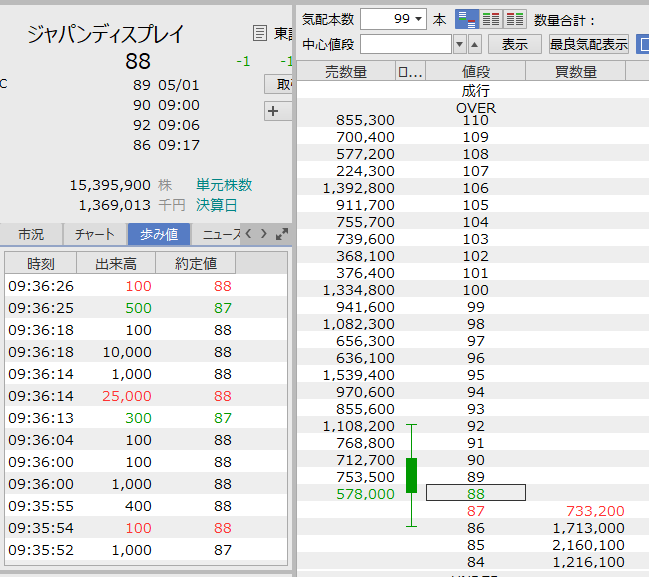Select the 09:35:55 tick row
649x577 pixels.
point(146,506)
